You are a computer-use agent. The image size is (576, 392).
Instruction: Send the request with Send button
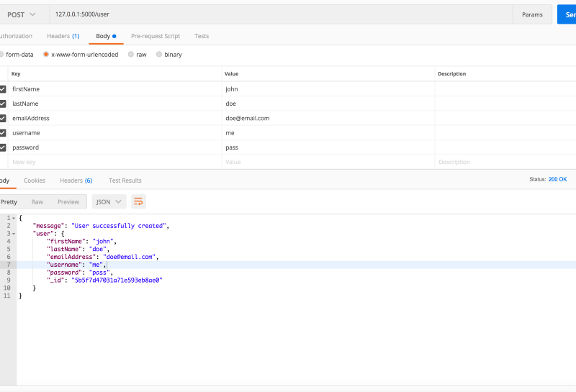pos(567,14)
